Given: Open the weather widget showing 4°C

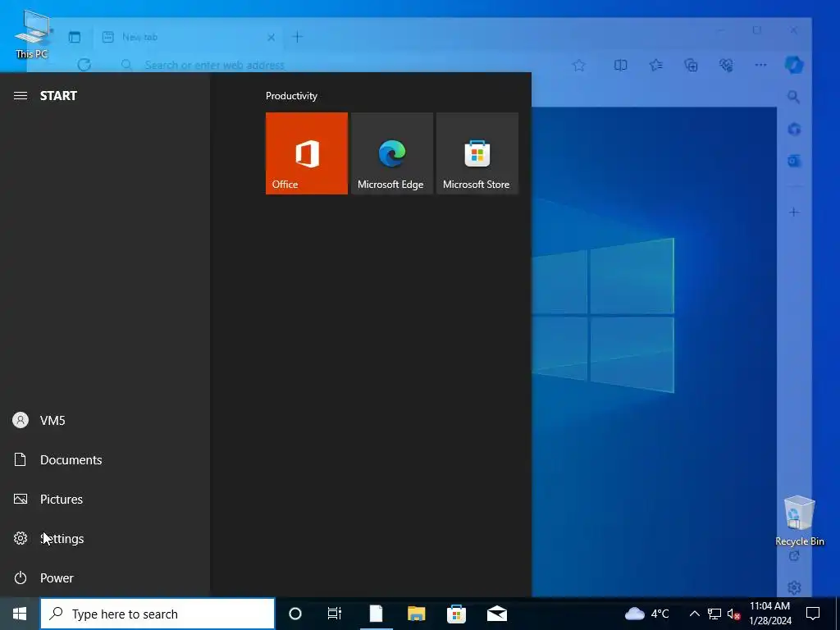Looking at the screenshot, I should 647,614.
